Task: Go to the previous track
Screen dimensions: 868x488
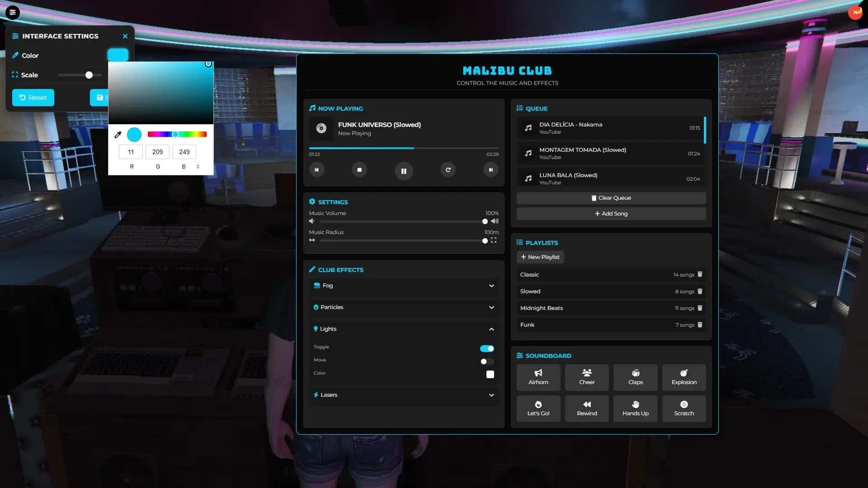Action: [316, 170]
